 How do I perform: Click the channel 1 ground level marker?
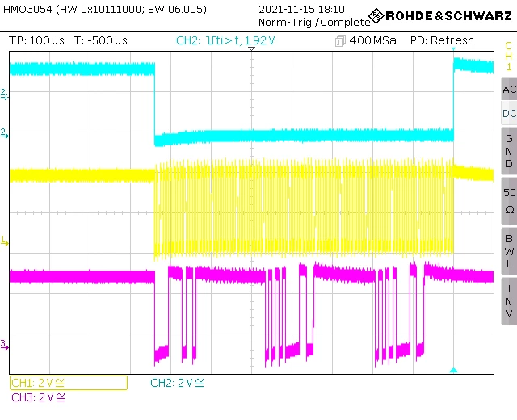[x=4, y=241]
